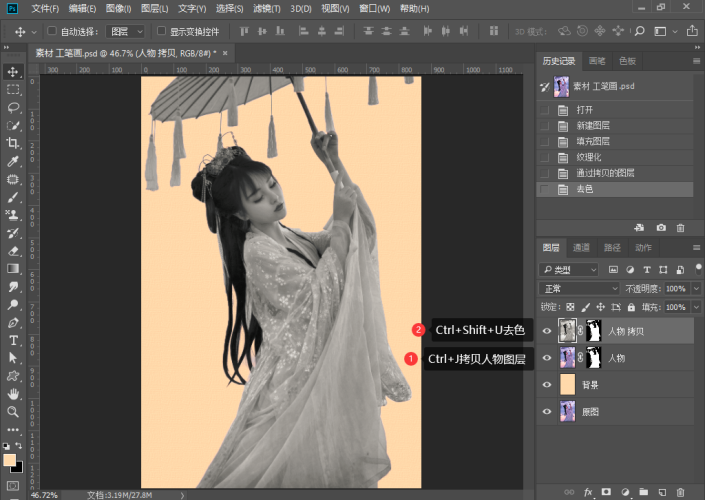Select the Eraser tool
The height and width of the screenshot is (500, 705).
(13, 251)
